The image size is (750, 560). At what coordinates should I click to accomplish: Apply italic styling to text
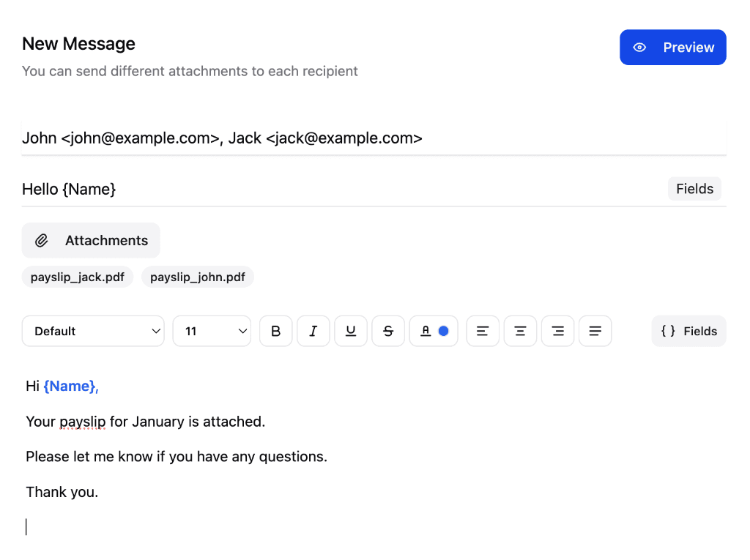[x=313, y=331]
